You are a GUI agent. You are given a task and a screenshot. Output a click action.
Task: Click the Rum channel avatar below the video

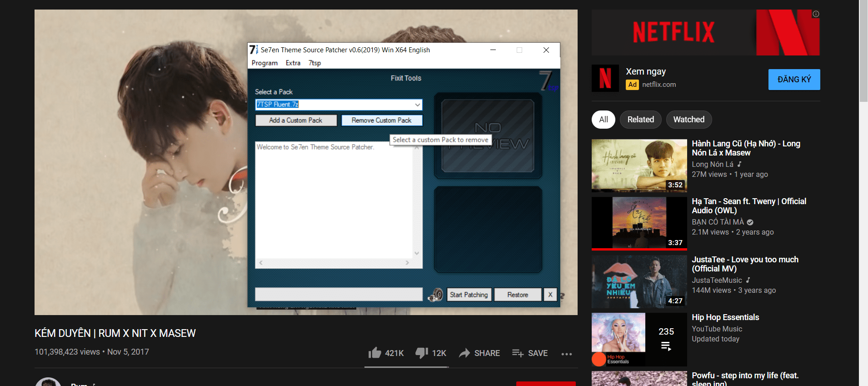click(48, 382)
